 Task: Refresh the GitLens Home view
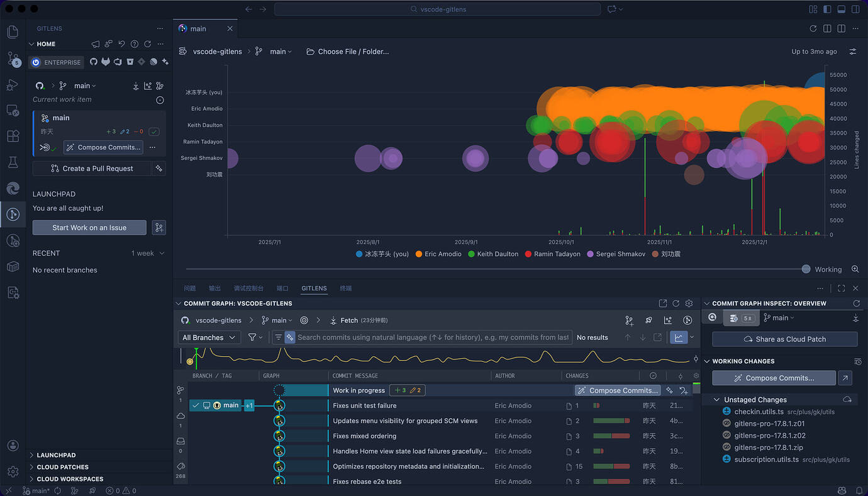pos(147,44)
